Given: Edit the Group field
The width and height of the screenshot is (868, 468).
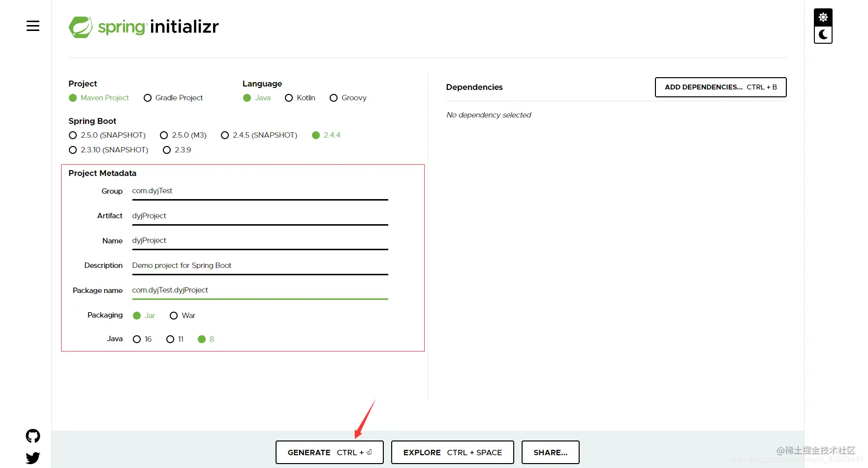Looking at the screenshot, I should click(260, 191).
